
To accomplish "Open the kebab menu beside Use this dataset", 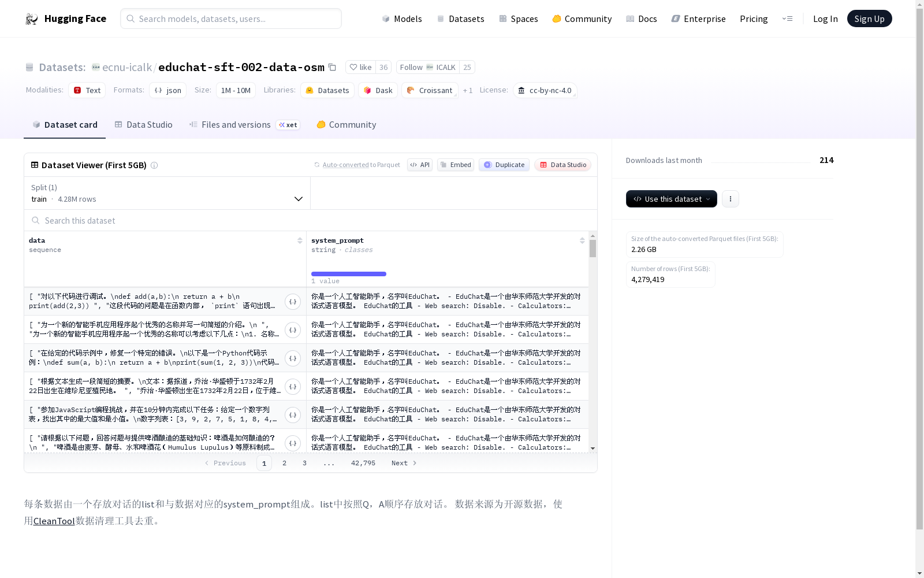I will pyautogui.click(x=730, y=199).
